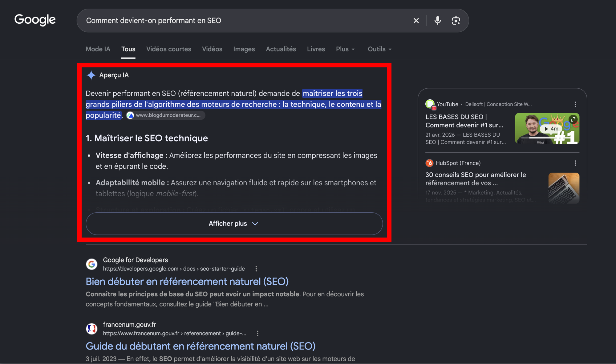Open options menu for HubSpot card
Viewport: 616px width, 364px height.
click(x=575, y=163)
